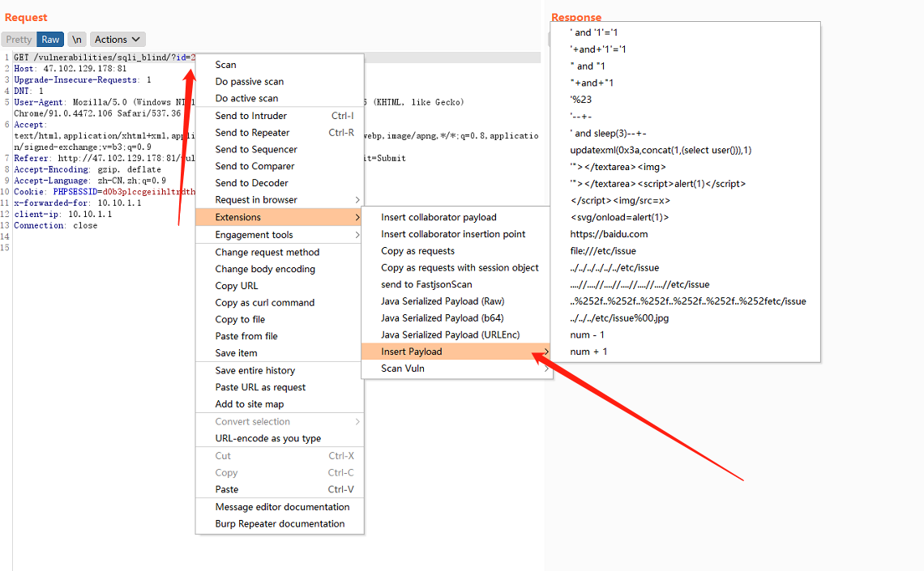Choose Insert collaborator payload
924x571 pixels.
(x=456, y=217)
